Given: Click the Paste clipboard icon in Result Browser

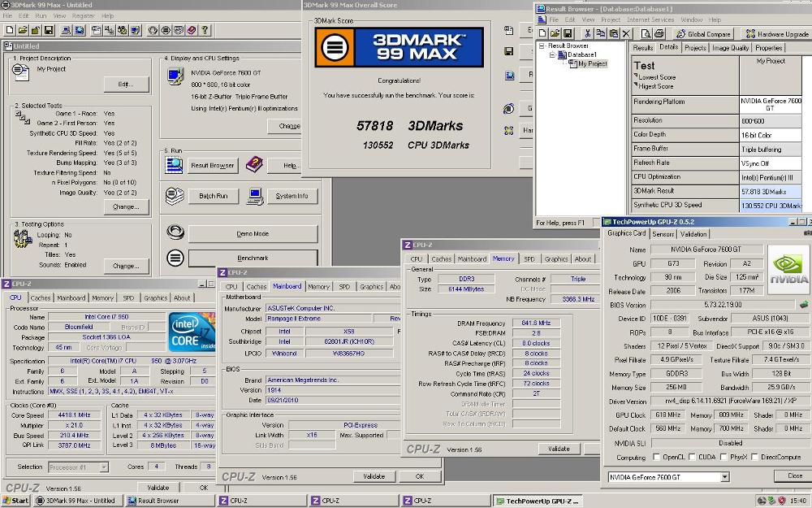Looking at the screenshot, I should (x=614, y=33).
